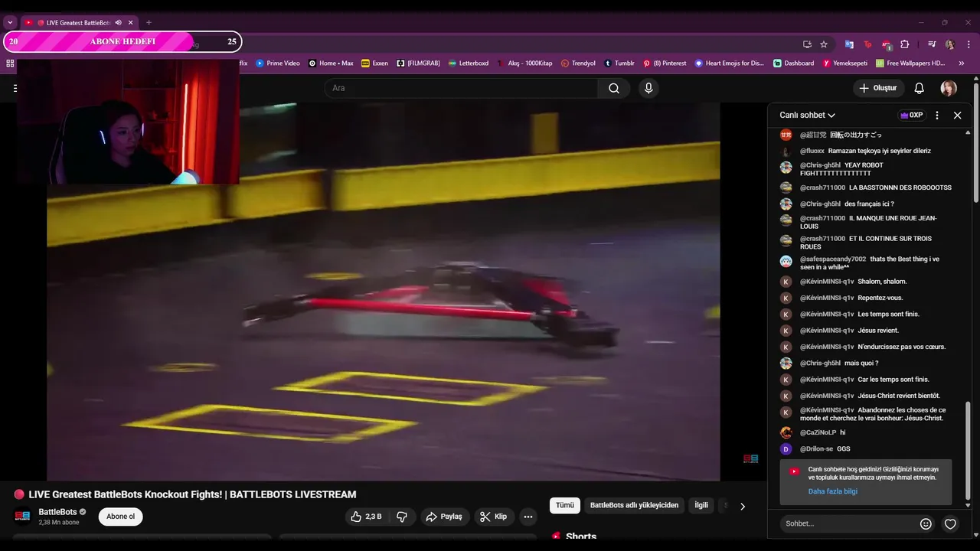The height and width of the screenshot is (551, 980).
Task: Open live chat options three-dot menu
Action: point(937,115)
